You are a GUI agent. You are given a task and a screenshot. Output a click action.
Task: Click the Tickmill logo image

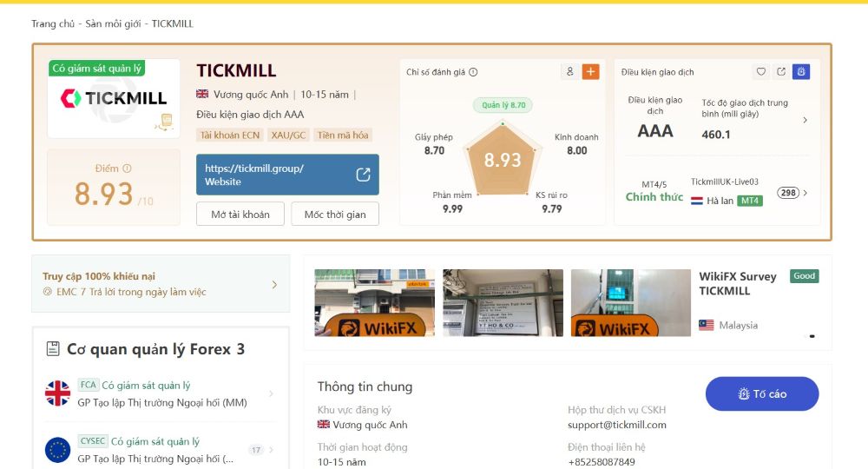point(114,98)
